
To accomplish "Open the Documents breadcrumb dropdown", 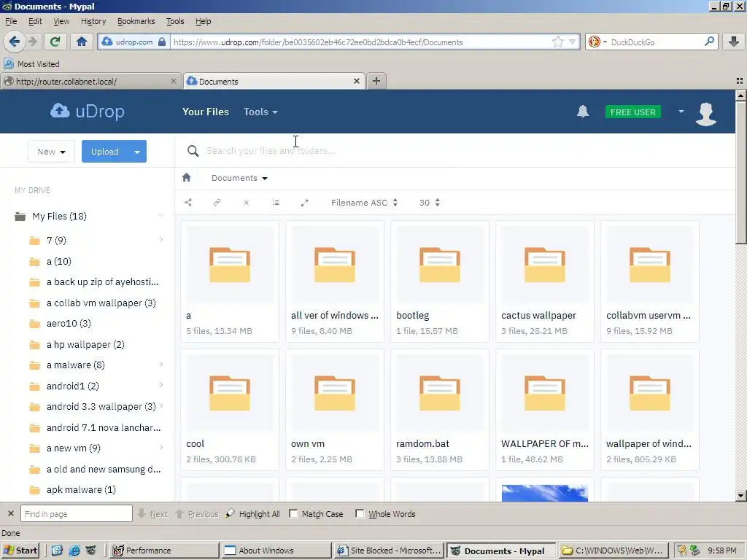I will pyautogui.click(x=239, y=178).
